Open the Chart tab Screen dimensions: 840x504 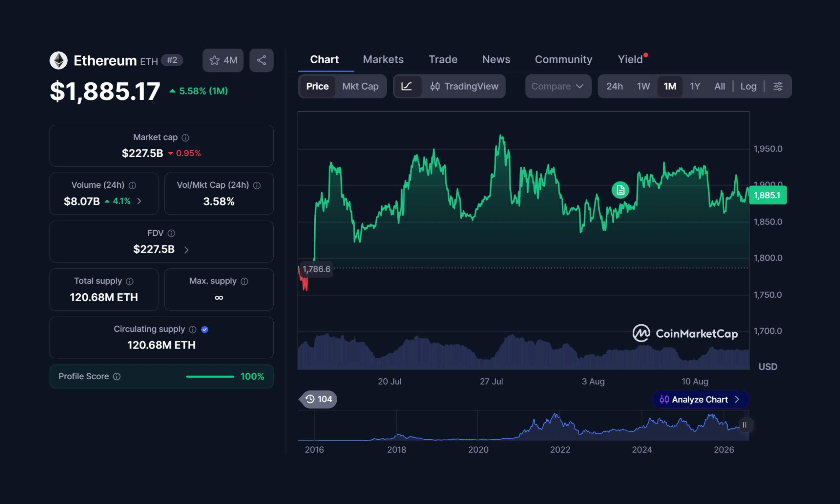pyautogui.click(x=324, y=59)
